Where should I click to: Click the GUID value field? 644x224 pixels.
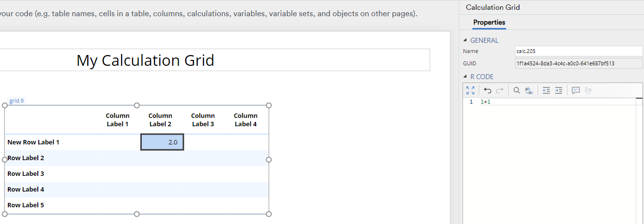tap(578, 63)
